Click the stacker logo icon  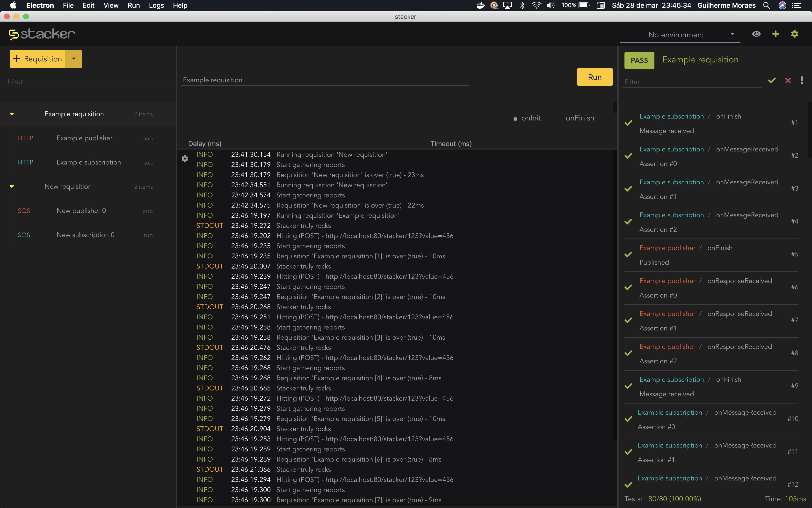pos(14,34)
